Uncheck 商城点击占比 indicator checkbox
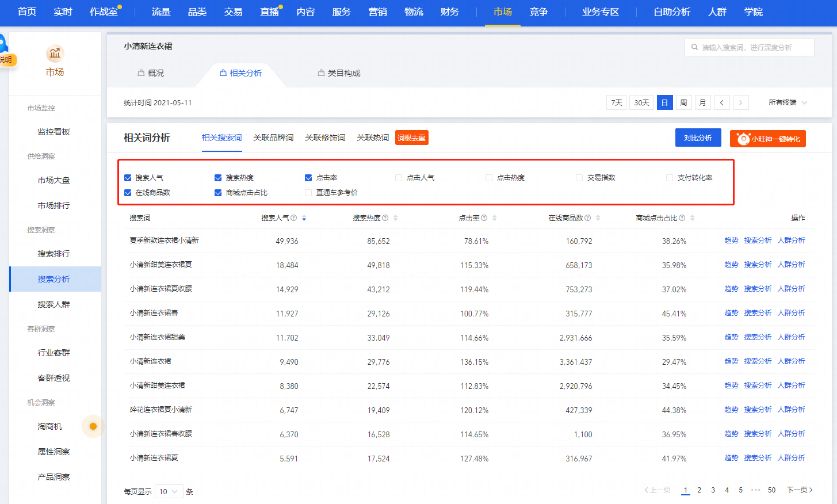This screenshot has width=837, height=504. [218, 193]
